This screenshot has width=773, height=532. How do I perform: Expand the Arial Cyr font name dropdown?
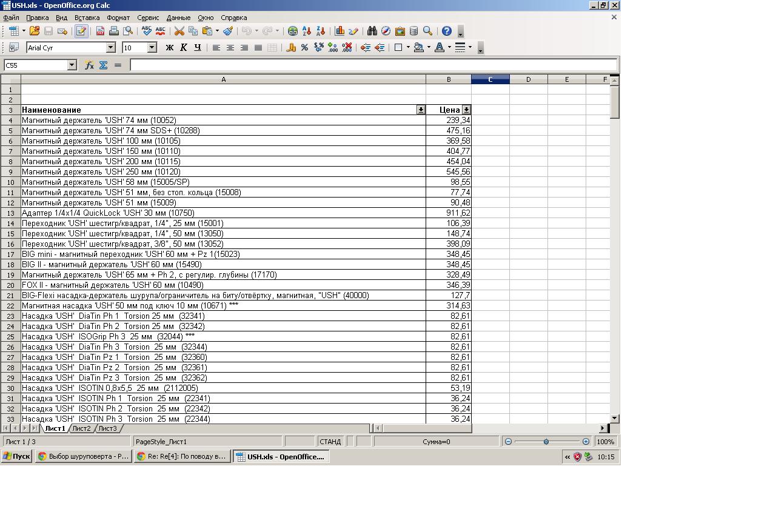(x=111, y=47)
